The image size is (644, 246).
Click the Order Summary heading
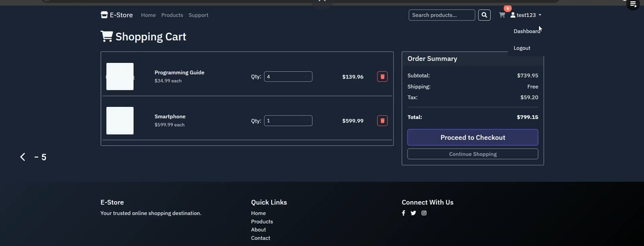coord(432,59)
